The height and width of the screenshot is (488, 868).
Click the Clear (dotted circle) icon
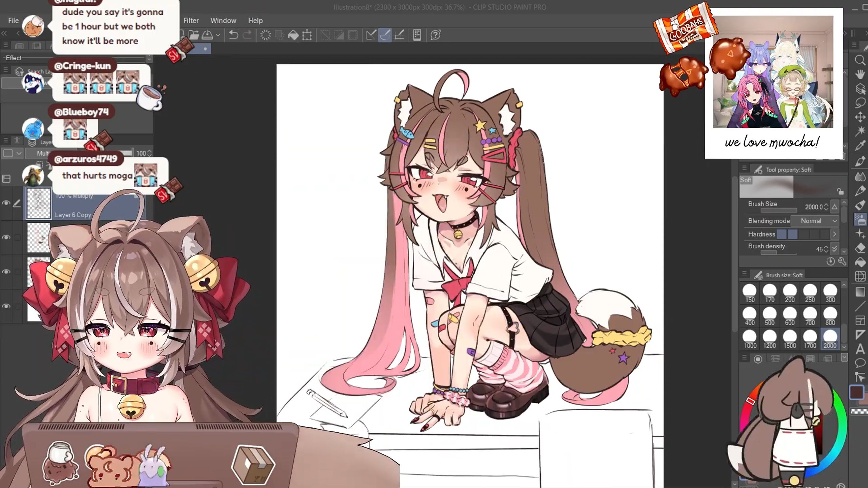click(x=266, y=35)
